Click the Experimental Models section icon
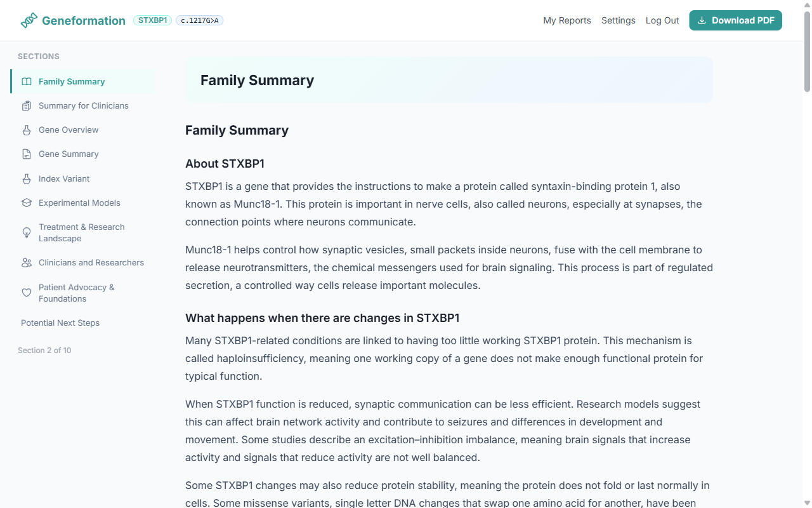The image size is (812, 508). 27,203
